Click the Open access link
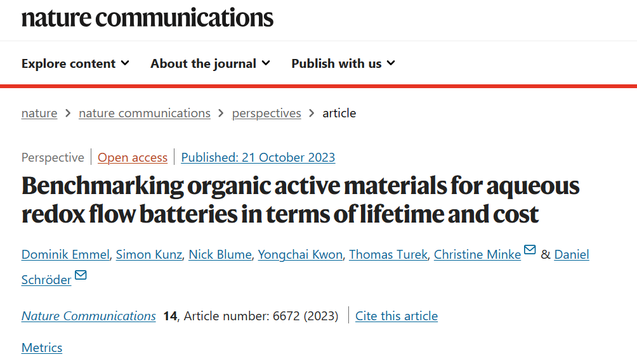This screenshot has height=364, width=637. [x=133, y=157]
